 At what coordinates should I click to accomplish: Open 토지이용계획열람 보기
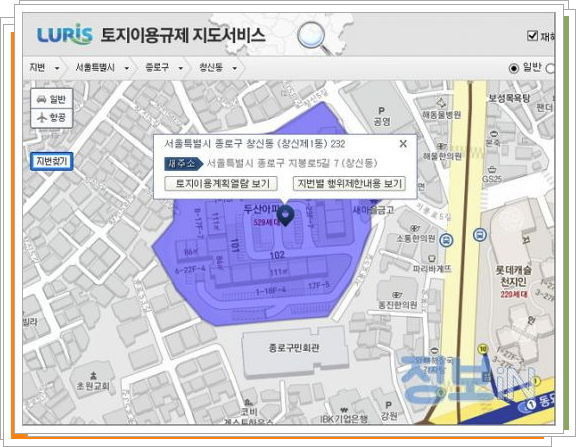222,184
